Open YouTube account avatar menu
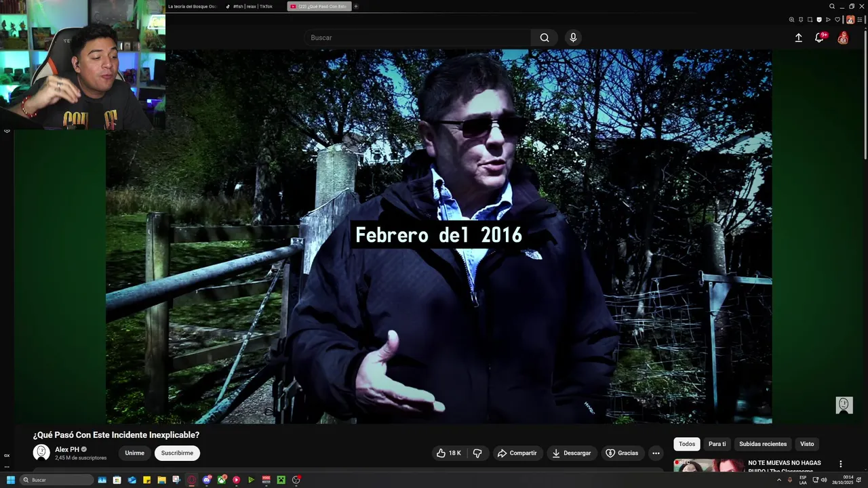Image resolution: width=868 pixels, height=488 pixels. (x=843, y=38)
